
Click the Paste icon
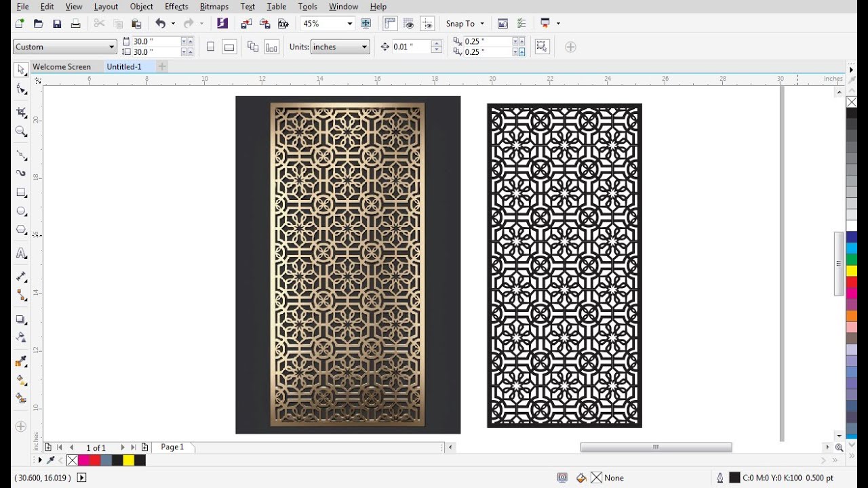tap(136, 23)
